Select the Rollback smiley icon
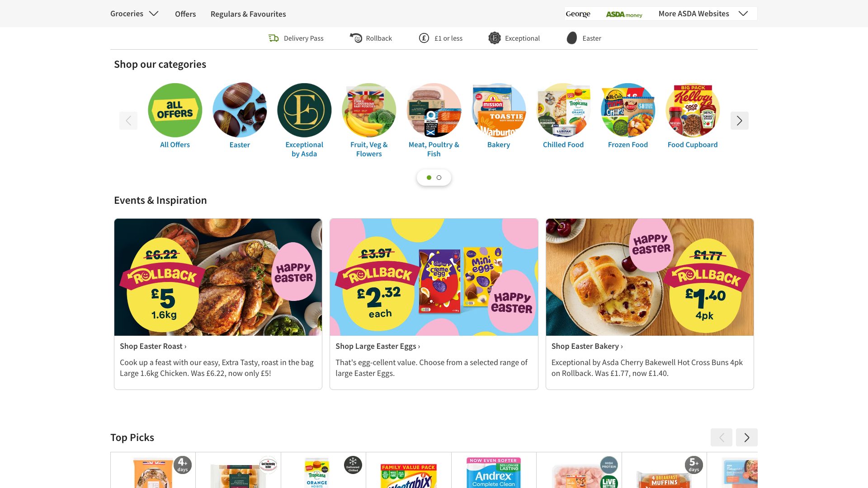The image size is (868, 488). tap(356, 38)
